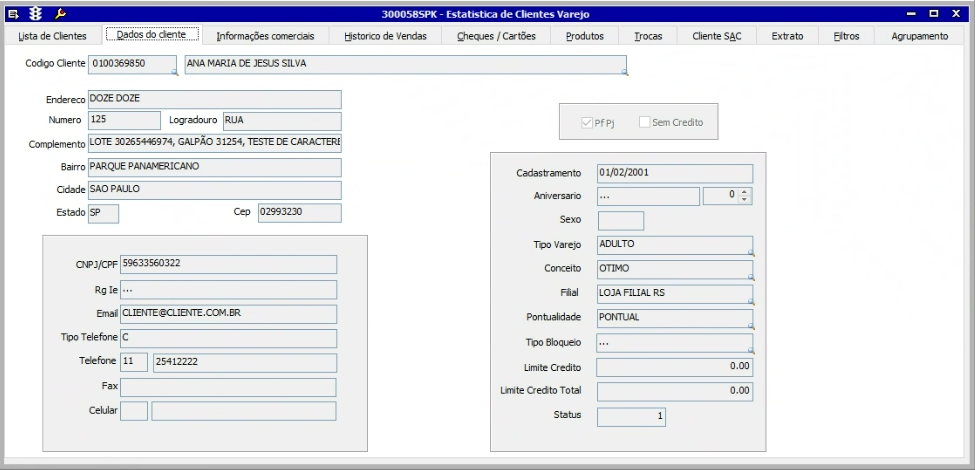Open lookup for Pontualidade field
The height and width of the screenshot is (470, 975).
(751, 326)
